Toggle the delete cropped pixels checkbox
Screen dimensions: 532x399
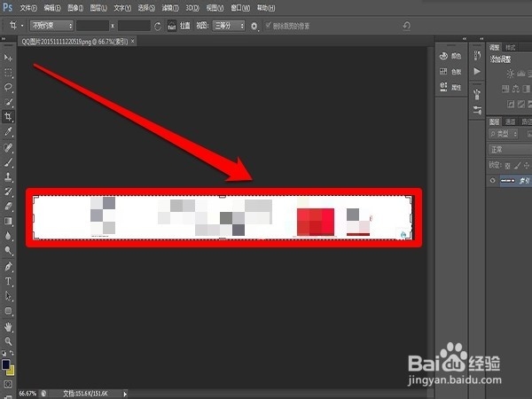[x=269, y=26]
